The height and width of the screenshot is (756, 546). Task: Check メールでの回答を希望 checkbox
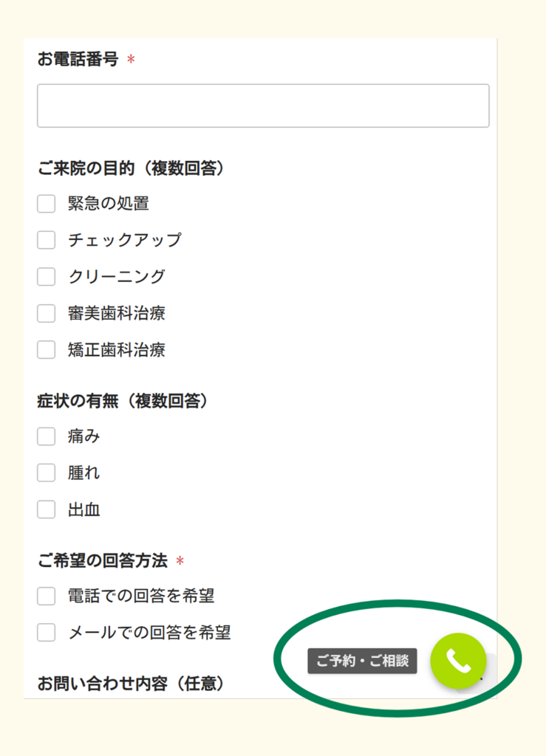[x=47, y=633]
